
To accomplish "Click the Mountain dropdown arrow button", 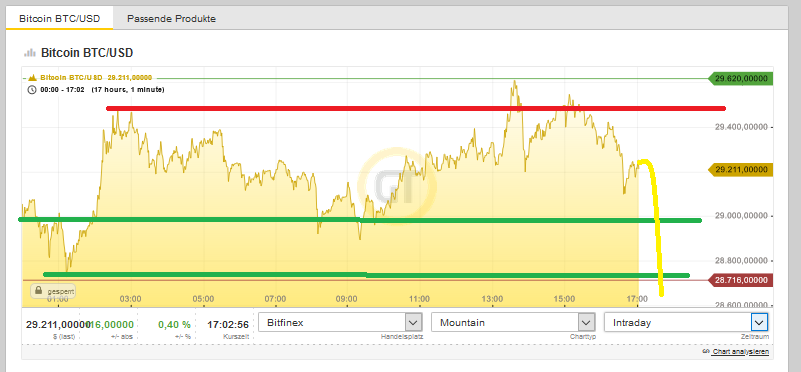I will click(x=586, y=323).
